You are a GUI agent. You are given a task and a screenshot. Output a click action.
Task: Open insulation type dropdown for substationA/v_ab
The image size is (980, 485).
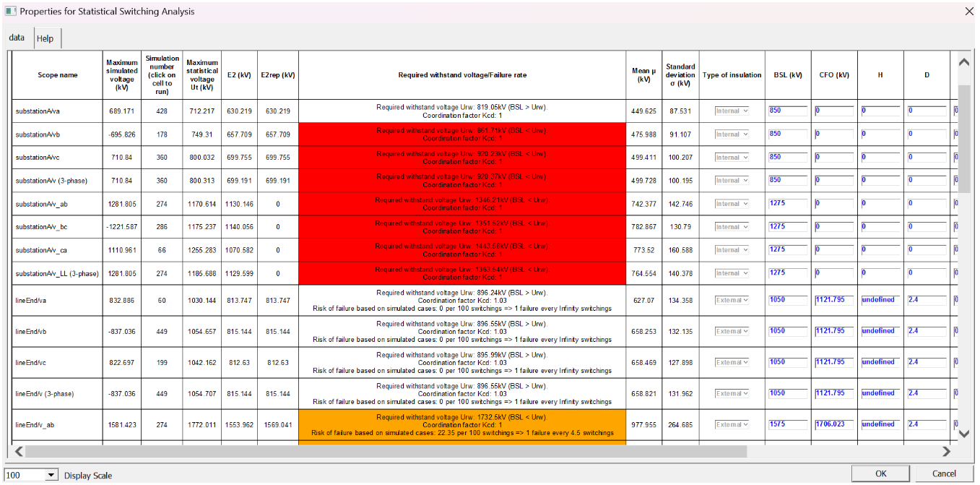(732, 203)
